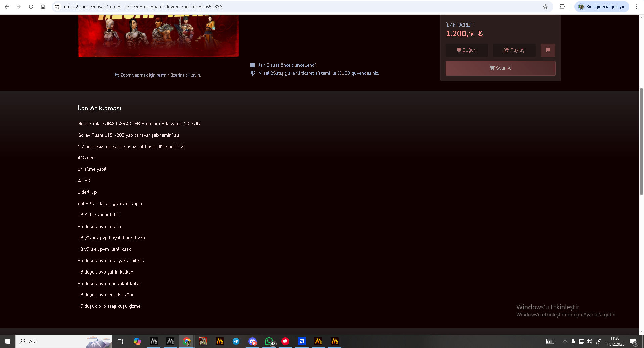The height and width of the screenshot is (348, 644).
Task: Open the browser home page
Action: pyautogui.click(x=43, y=7)
